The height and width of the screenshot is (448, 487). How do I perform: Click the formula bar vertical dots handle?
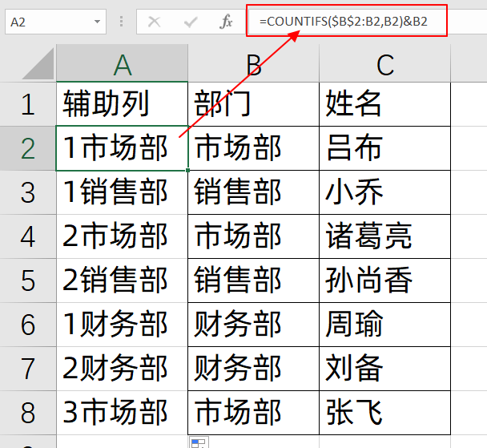click(121, 22)
